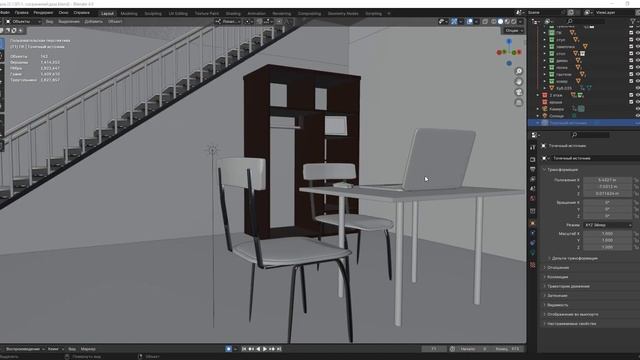Open the Справка menu
The width and height of the screenshot is (640, 360).
pyautogui.click(x=82, y=13)
